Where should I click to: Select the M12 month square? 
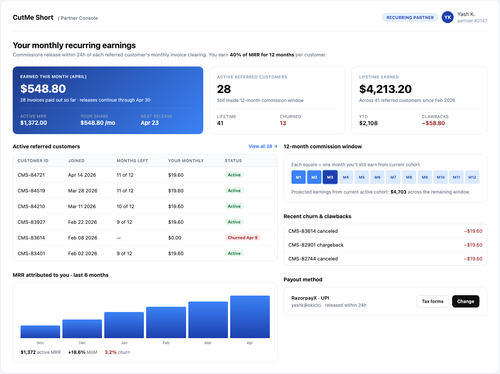472,177
